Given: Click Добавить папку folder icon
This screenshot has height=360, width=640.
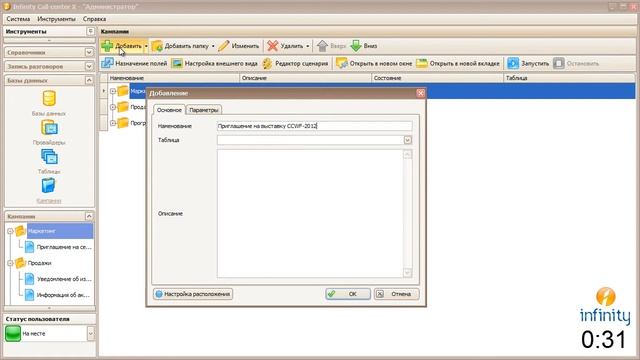Looking at the screenshot, I should (157, 46).
